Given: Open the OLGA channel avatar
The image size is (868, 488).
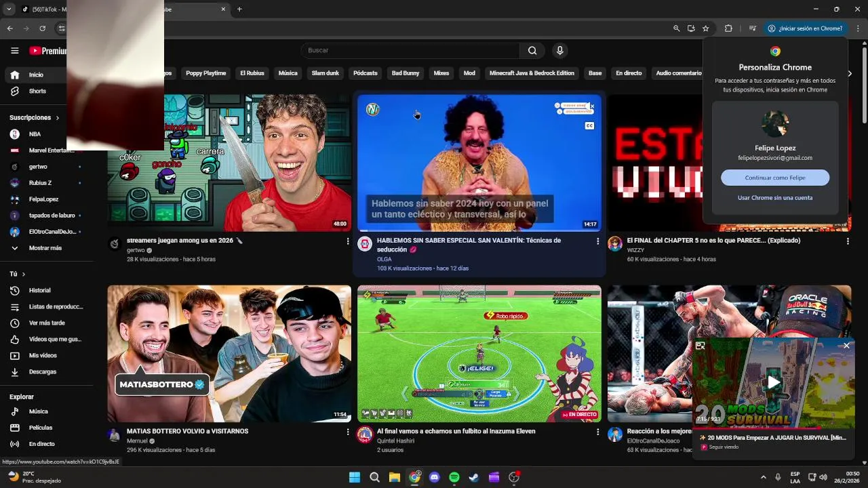Looking at the screenshot, I should click(x=365, y=244).
